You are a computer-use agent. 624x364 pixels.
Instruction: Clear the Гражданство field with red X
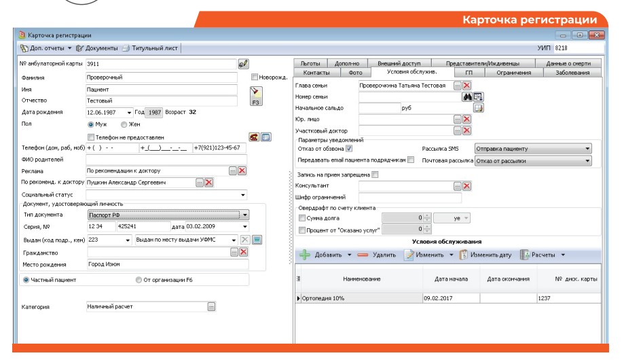click(x=244, y=252)
